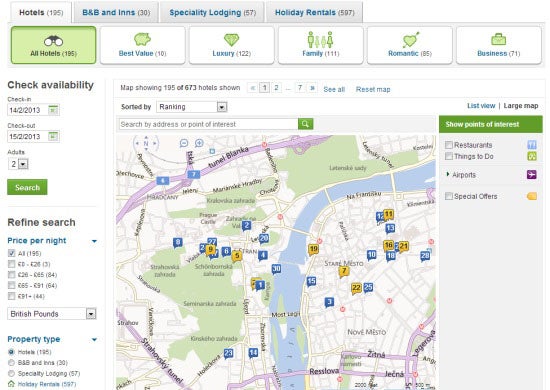Click hotel marker 3 on the map
The height and width of the screenshot is (390, 550).
pyautogui.click(x=329, y=302)
